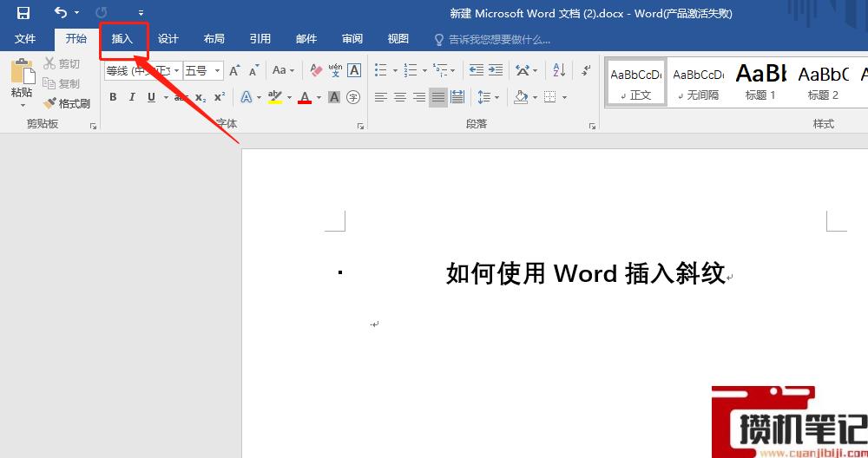Apply a bulleted list
Viewport: 868px width, 458px height.
pos(381,70)
